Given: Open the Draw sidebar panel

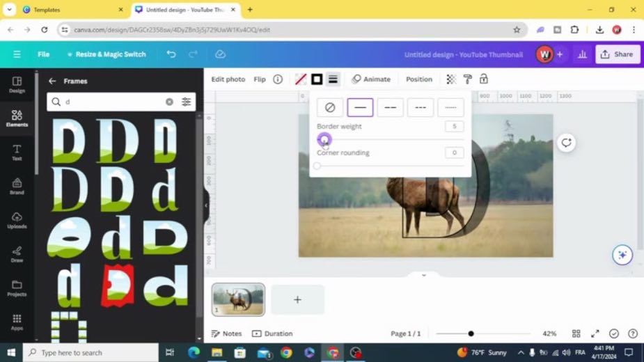Looking at the screenshot, I should click(17, 254).
